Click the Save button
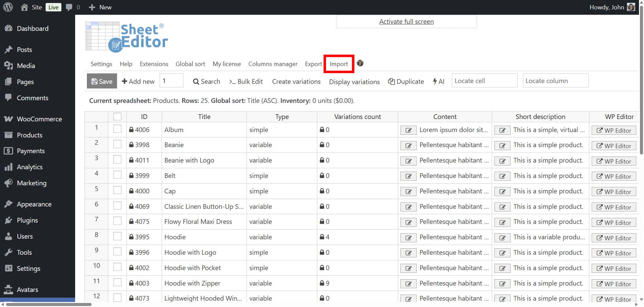The height and width of the screenshot is (307, 644). (102, 81)
